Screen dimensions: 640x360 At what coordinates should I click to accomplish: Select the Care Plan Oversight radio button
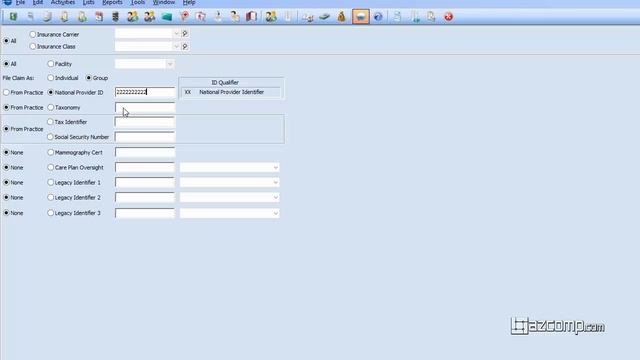pos(51,167)
